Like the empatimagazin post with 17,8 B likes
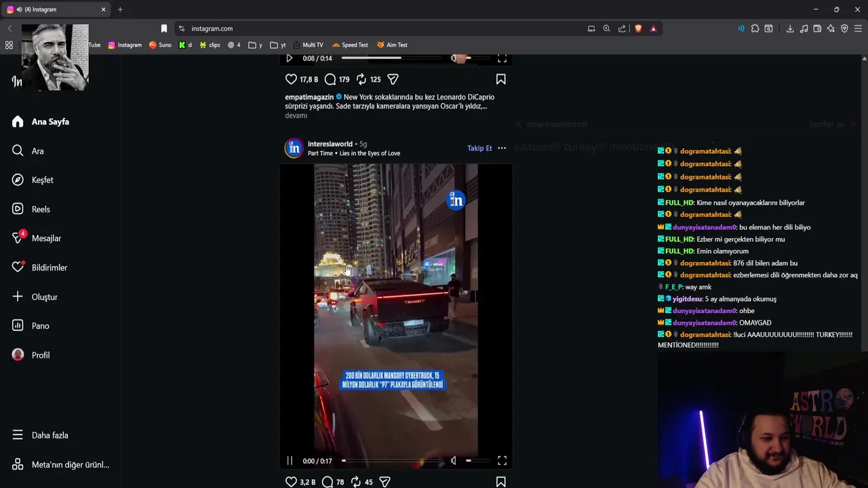Viewport: 868px width, 488px height. (291, 79)
